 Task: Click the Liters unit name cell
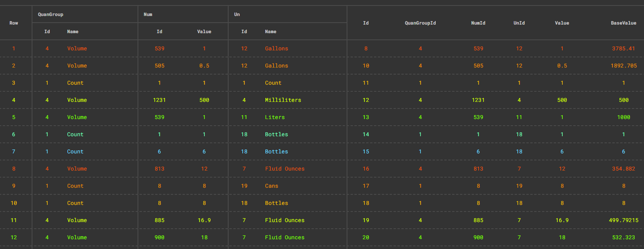pos(275,117)
